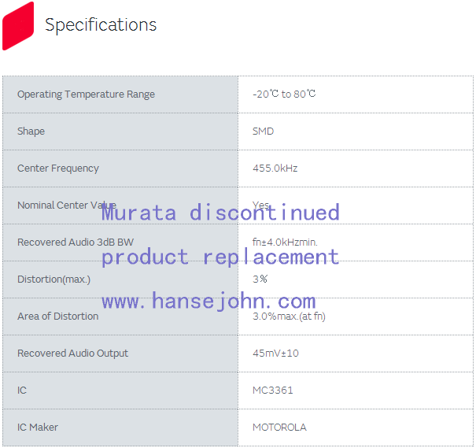Select the Distortion(max.) label
Image resolution: width=476 pixels, height=448 pixels.
click(54, 280)
